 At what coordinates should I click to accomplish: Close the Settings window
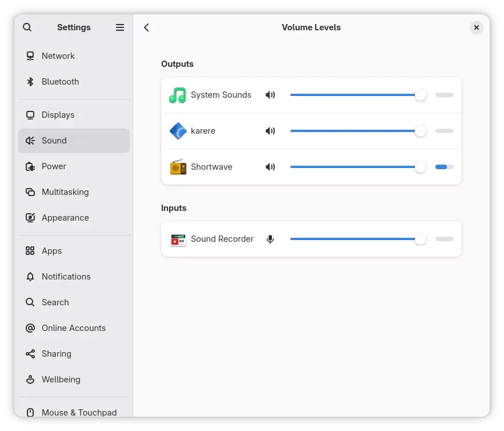[476, 27]
